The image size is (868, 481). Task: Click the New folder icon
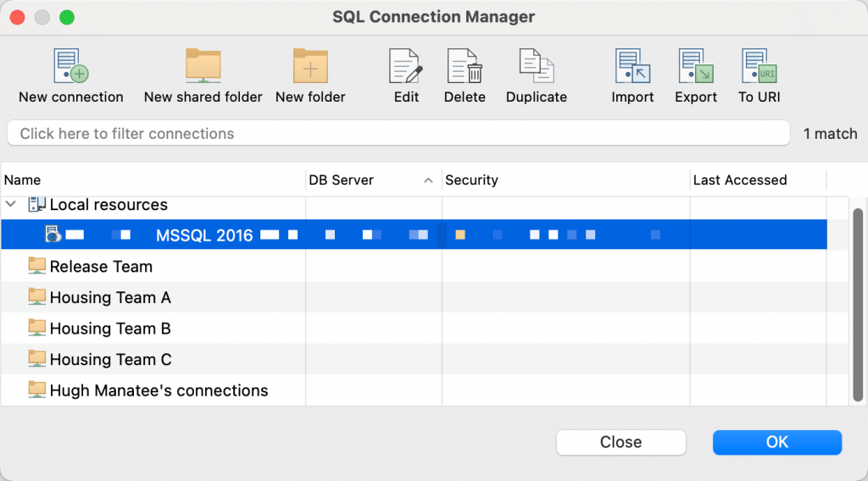310,66
